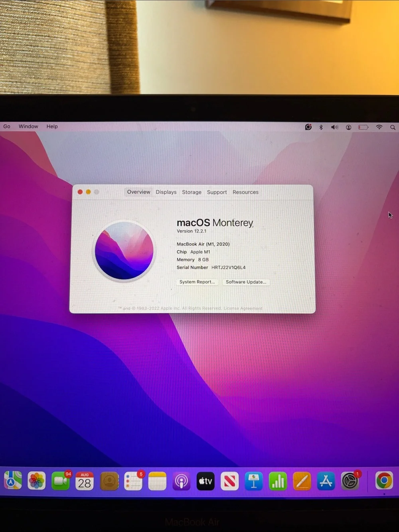Click the System Report button

[x=197, y=282]
